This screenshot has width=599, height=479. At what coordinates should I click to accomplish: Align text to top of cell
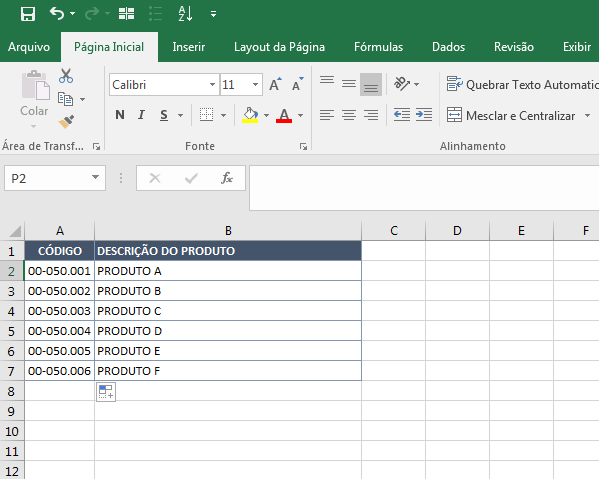327,80
